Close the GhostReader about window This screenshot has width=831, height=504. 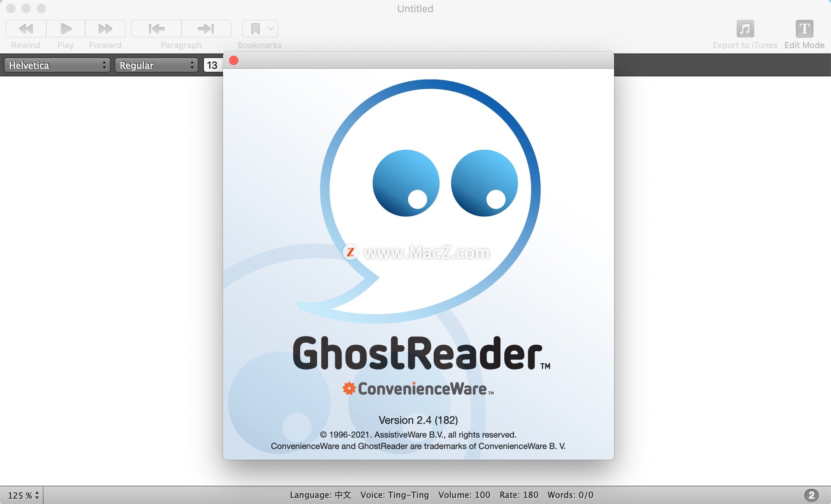[x=234, y=61]
